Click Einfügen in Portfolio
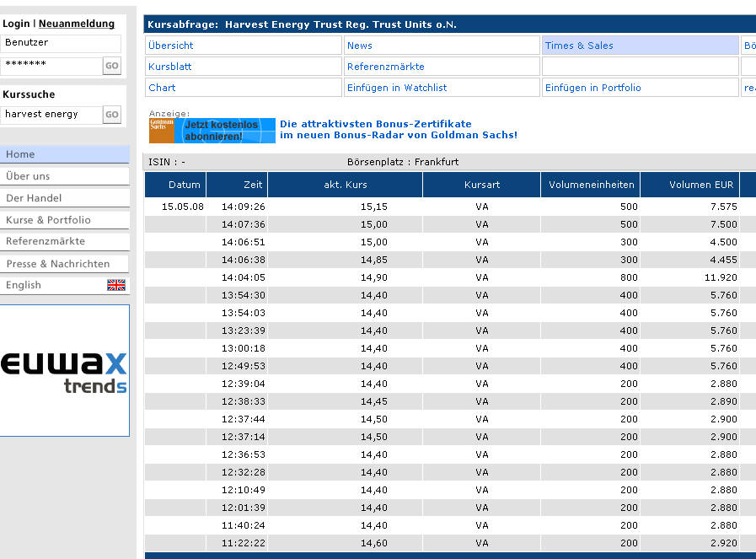756x559 pixels. [641, 88]
